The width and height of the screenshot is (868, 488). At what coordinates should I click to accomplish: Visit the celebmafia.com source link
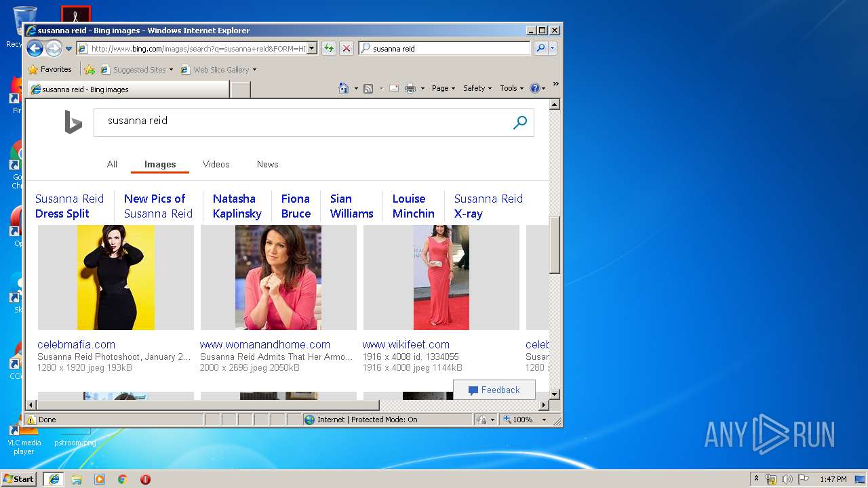(76, 344)
